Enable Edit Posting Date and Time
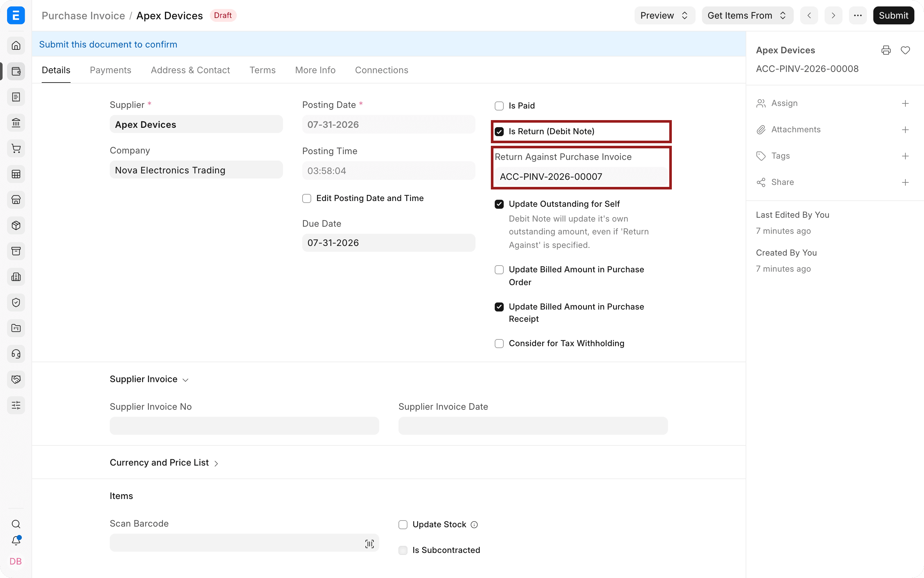Image resolution: width=924 pixels, height=578 pixels. (x=307, y=198)
